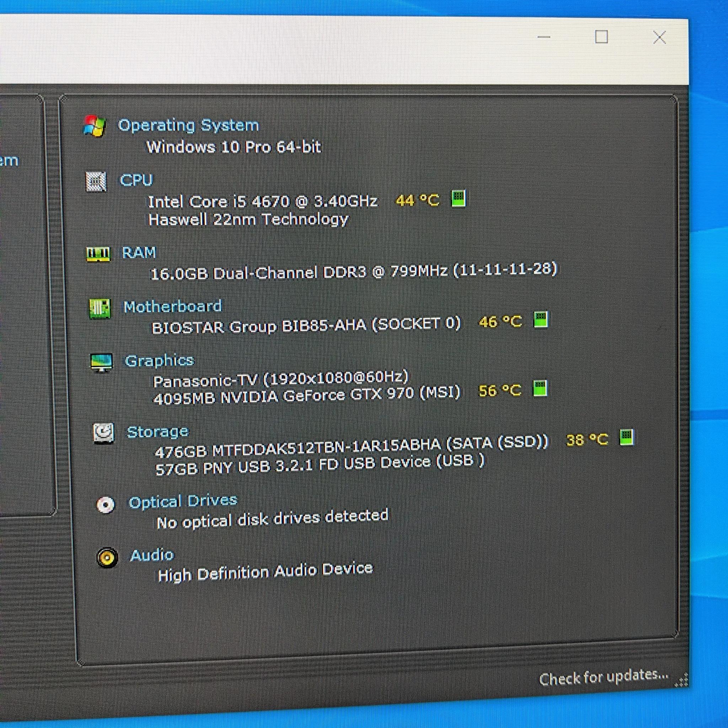Image resolution: width=728 pixels, height=728 pixels.
Task: Click the RAM memory stick icon
Action: click(x=98, y=254)
